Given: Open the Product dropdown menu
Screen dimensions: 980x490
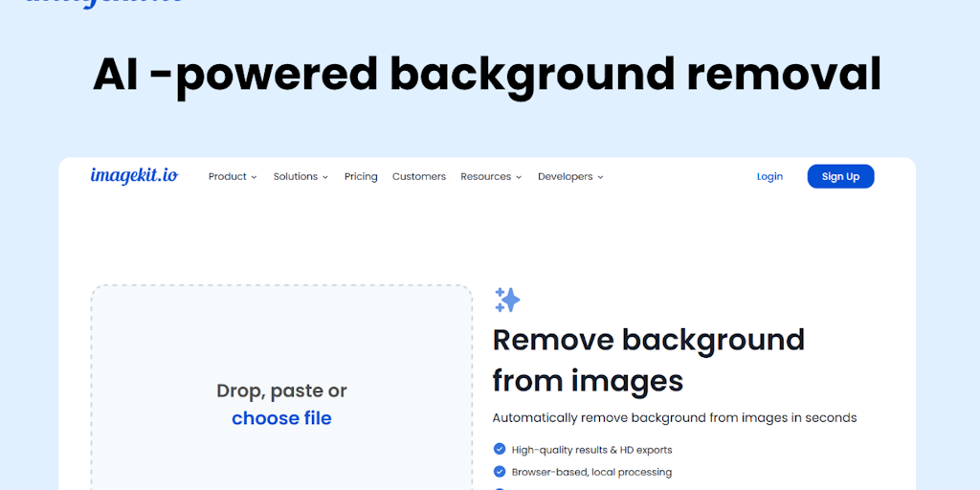Looking at the screenshot, I should click(233, 177).
